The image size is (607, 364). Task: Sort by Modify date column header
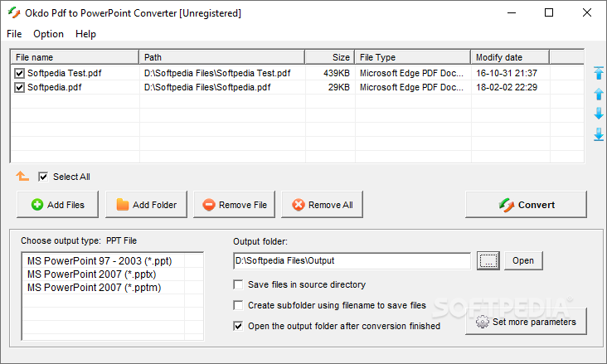click(x=510, y=57)
